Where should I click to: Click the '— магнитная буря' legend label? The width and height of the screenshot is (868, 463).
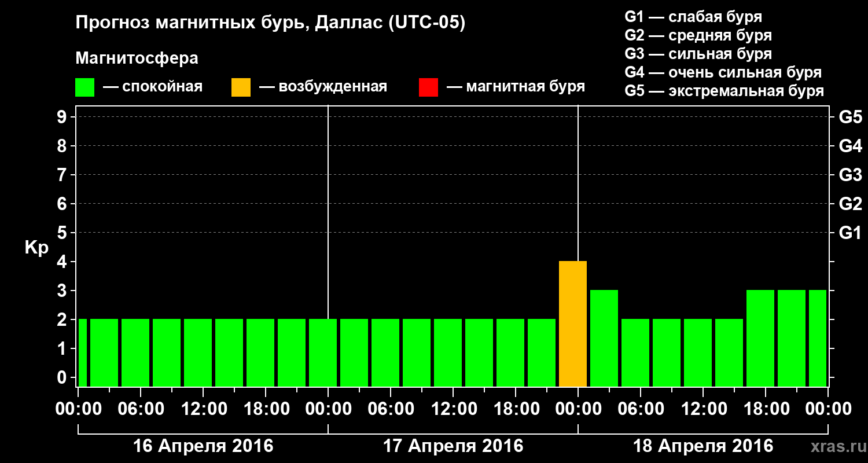516,87
